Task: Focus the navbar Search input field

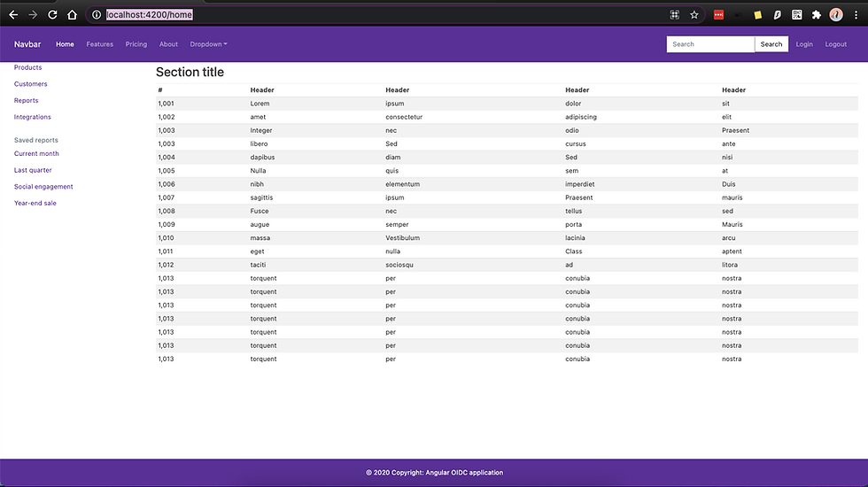Action: pos(710,44)
